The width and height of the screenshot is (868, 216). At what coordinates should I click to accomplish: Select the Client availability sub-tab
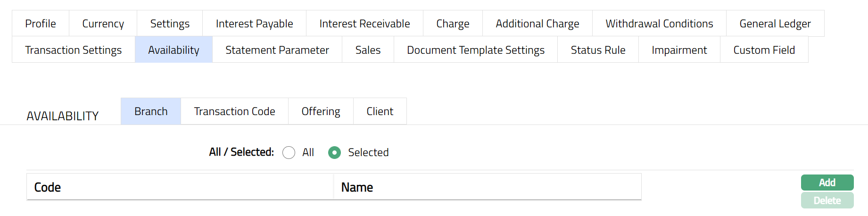pos(380,111)
